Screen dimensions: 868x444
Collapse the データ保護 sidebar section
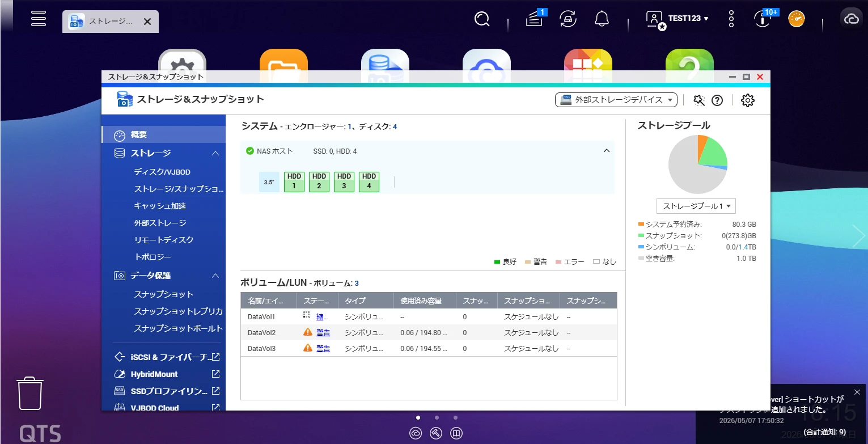[x=215, y=276]
